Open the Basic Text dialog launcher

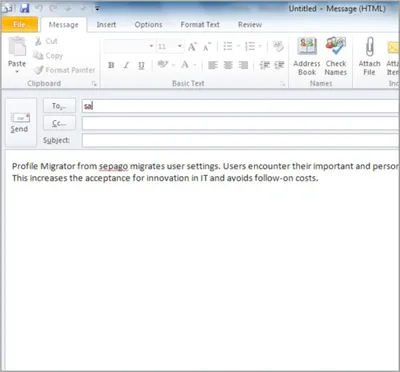coord(283,84)
